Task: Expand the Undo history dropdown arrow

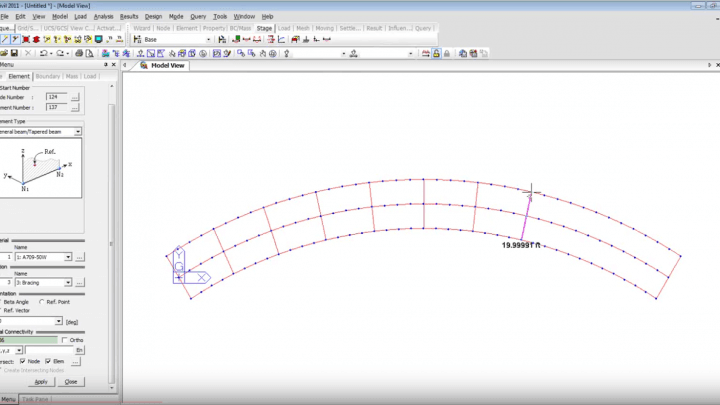Action: click(x=51, y=54)
